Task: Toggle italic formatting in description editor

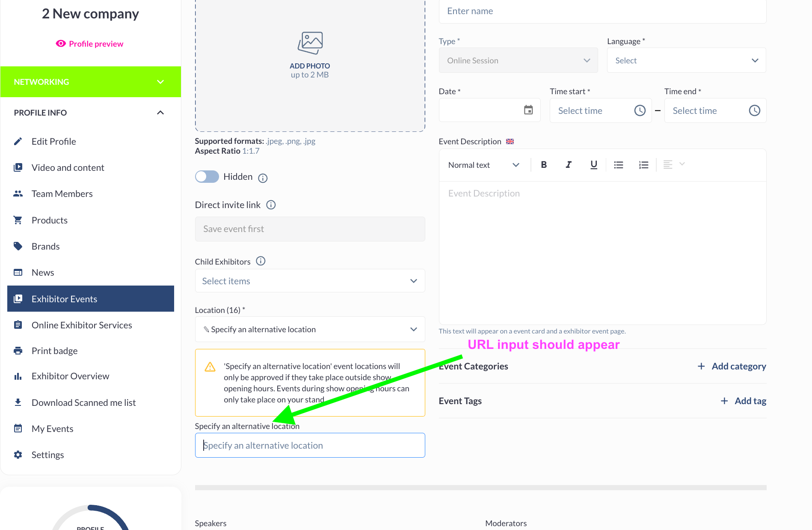Action: [569, 165]
